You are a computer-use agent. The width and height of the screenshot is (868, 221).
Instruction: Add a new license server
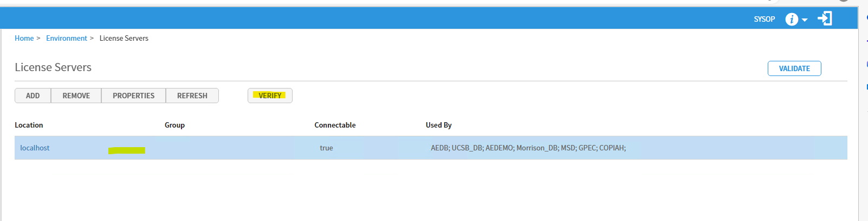(x=33, y=96)
